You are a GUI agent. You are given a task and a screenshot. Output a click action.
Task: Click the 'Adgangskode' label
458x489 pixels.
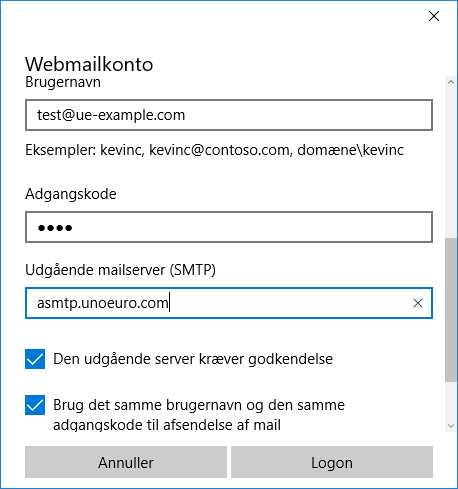tap(71, 194)
